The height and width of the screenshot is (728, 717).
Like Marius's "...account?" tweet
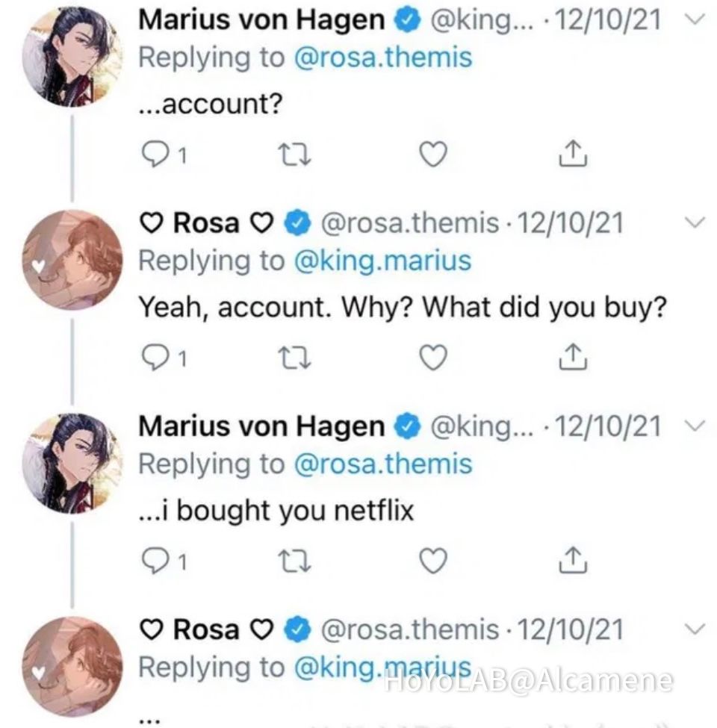click(432, 155)
